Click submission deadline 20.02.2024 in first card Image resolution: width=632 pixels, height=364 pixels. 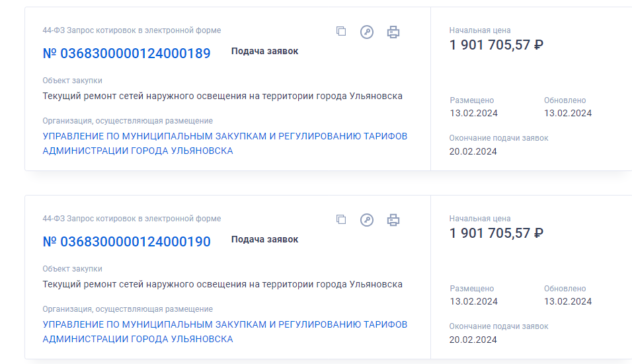coord(473,151)
